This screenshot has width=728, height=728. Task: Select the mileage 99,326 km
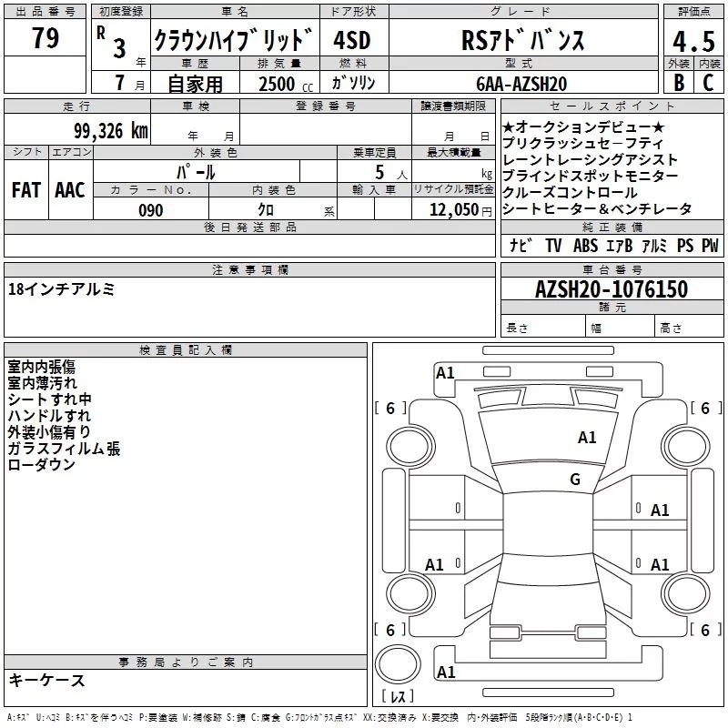click(111, 131)
